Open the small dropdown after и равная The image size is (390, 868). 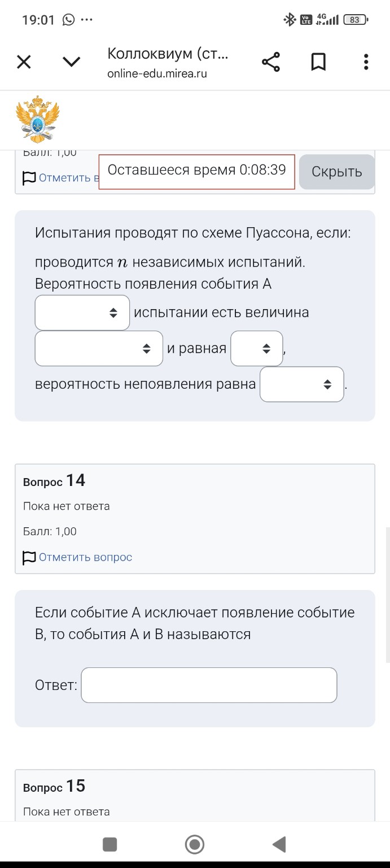[257, 348]
